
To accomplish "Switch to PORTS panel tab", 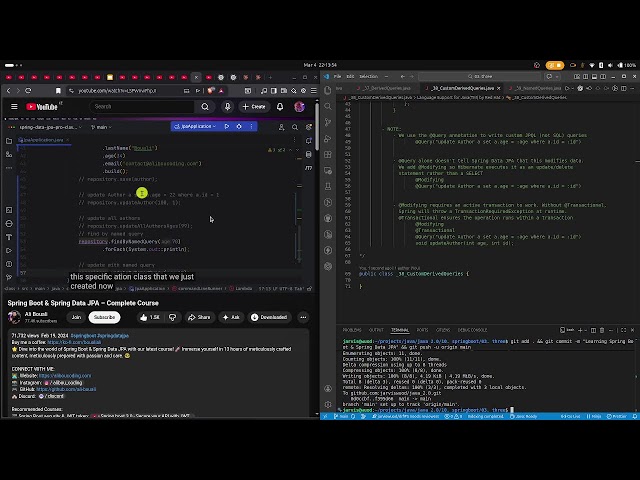I will [422, 330].
